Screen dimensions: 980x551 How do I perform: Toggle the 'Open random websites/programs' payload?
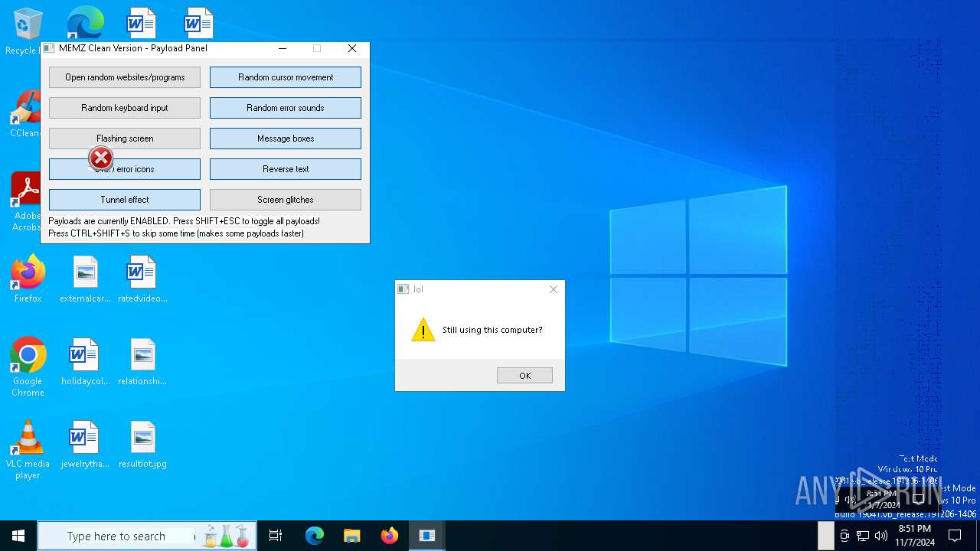[x=125, y=77]
